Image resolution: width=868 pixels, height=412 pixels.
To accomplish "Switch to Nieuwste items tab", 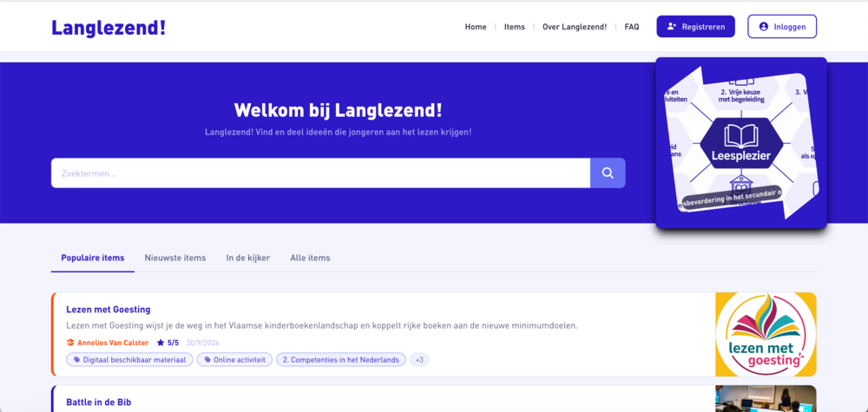I will tap(175, 258).
